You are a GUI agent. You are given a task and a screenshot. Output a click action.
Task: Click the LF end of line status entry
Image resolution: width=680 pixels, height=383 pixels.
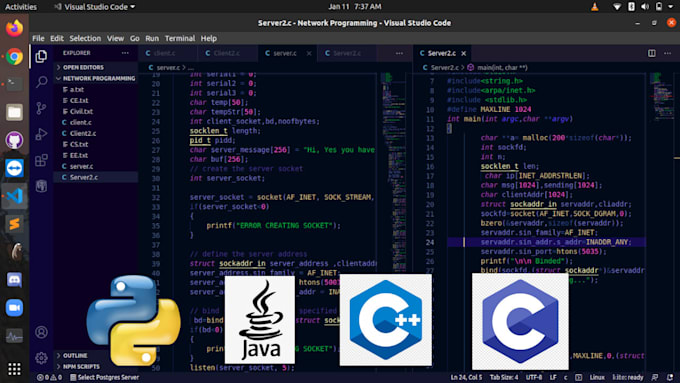[x=553, y=377]
